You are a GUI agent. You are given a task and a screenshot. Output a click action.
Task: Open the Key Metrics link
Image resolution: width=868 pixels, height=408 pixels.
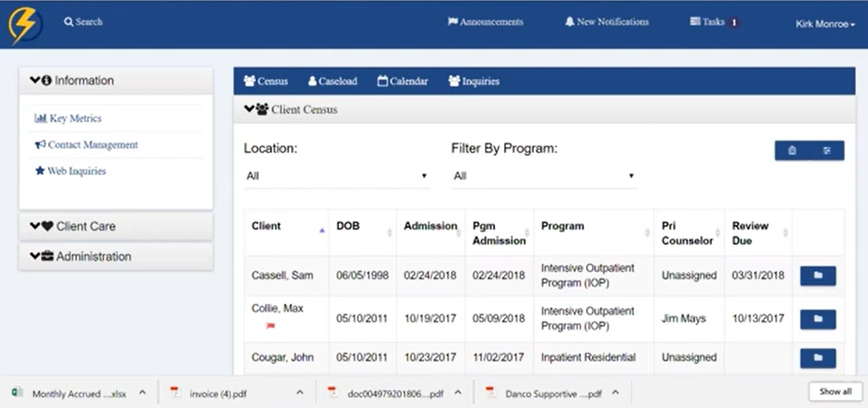(68, 119)
